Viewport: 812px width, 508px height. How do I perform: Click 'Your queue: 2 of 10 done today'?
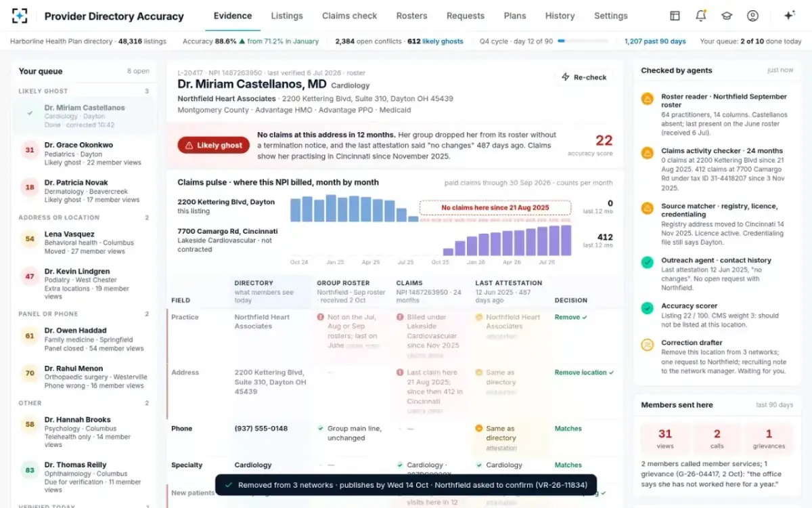(750, 41)
